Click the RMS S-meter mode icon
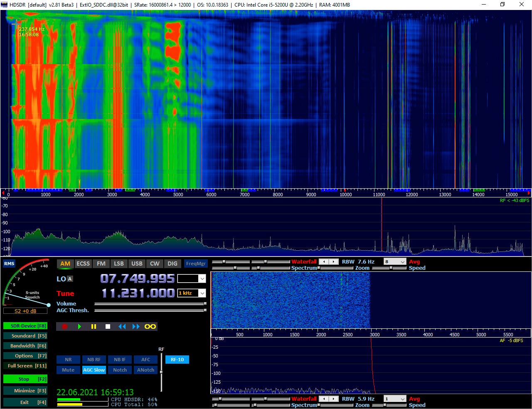The width and height of the screenshot is (532, 409). 9,264
